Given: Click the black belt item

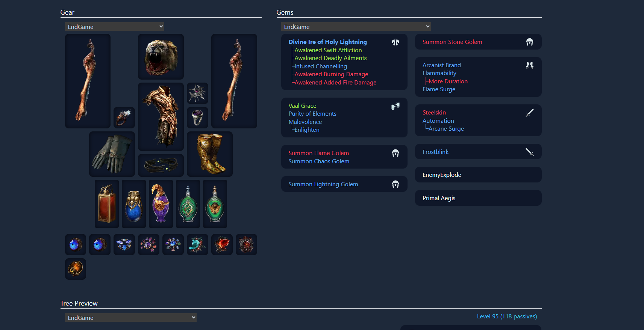Looking at the screenshot, I should click(161, 165).
